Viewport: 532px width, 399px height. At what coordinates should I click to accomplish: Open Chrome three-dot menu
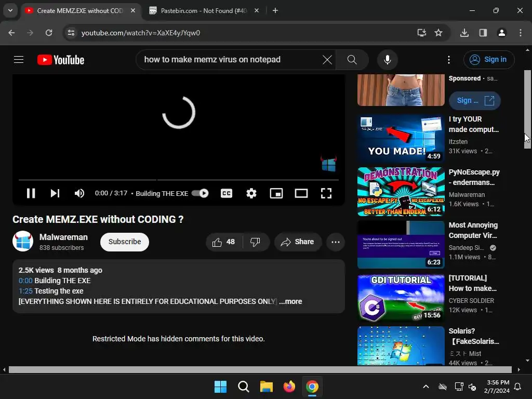(x=521, y=33)
